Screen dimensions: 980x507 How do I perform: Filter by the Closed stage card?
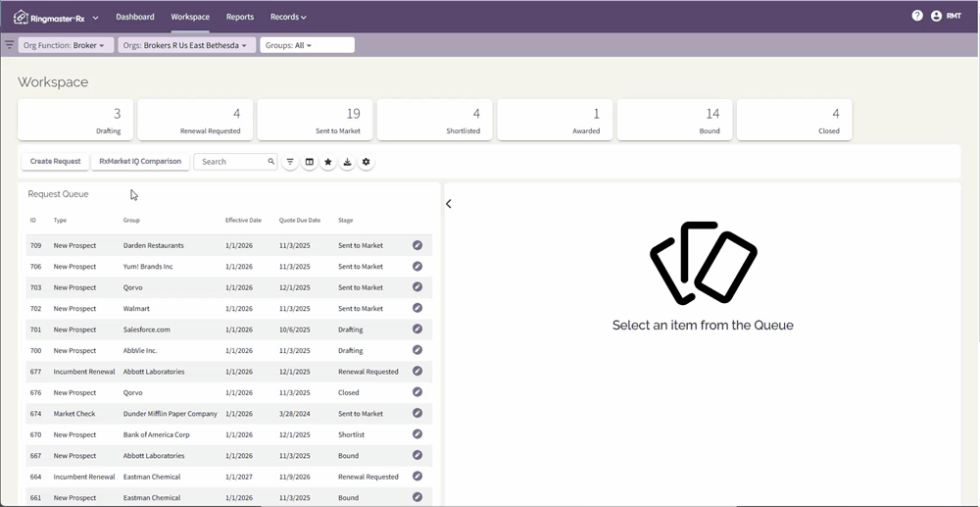coord(795,120)
